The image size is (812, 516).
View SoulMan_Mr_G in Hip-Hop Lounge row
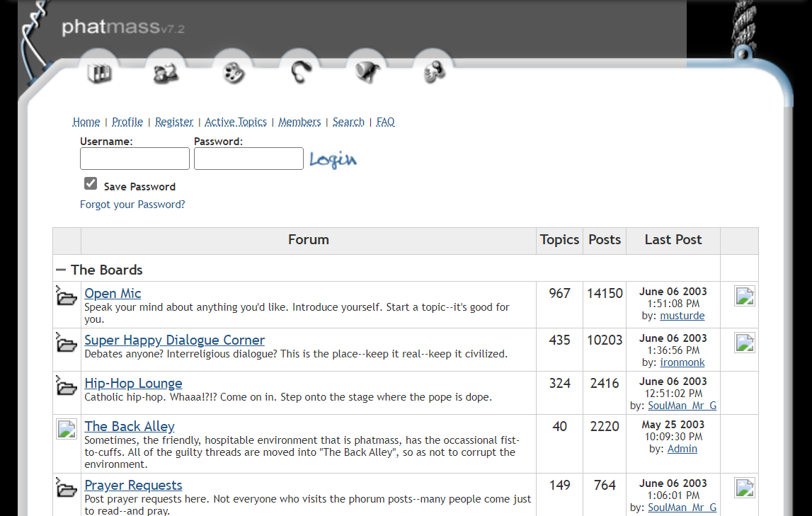pos(682,406)
